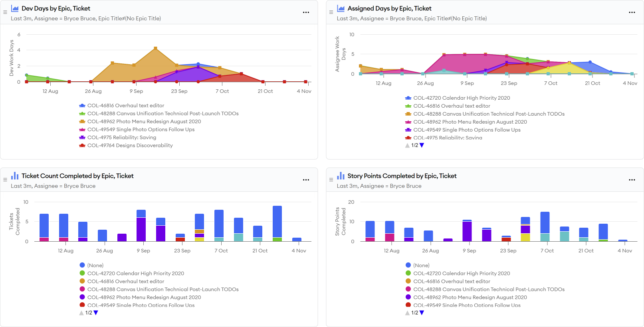Go to previous legend page in Story Points
Viewport: 644px width, 327px height.
tap(407, 313)
